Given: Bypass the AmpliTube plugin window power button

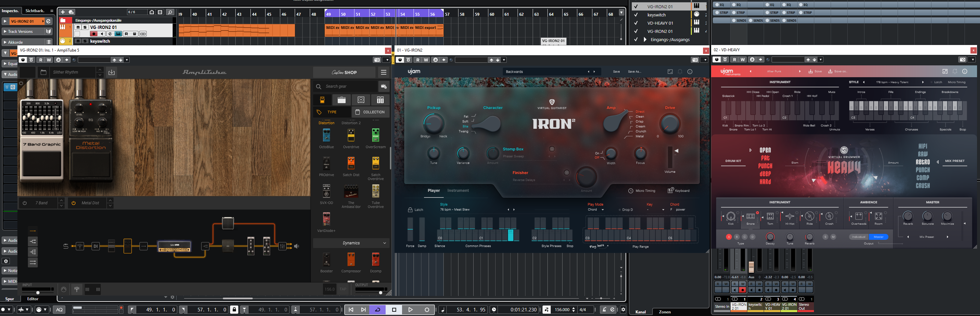Looking at the screenshot, I should click(23, 60).
